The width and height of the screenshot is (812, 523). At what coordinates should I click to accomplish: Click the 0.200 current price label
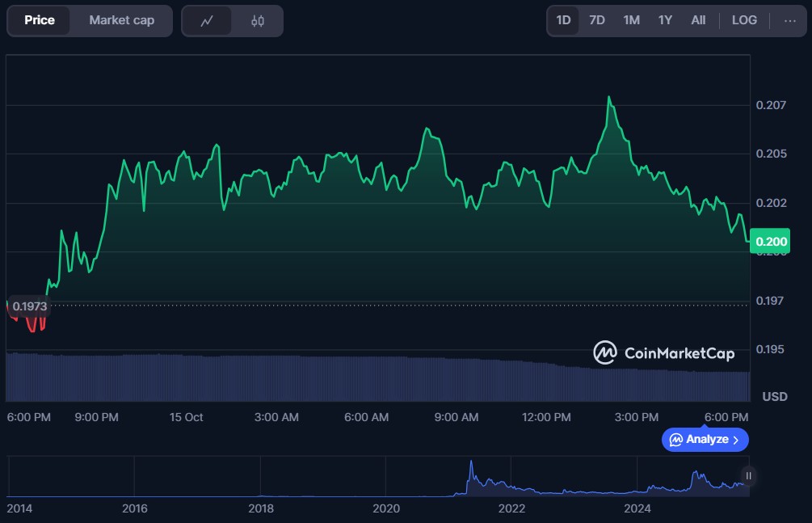click(x=768, y=241)
